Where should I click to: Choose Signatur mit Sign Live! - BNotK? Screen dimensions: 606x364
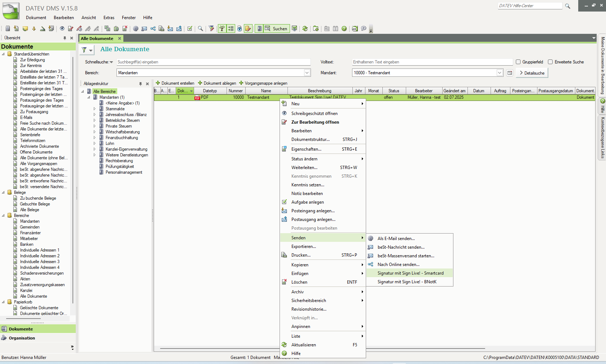pos(407,282)
